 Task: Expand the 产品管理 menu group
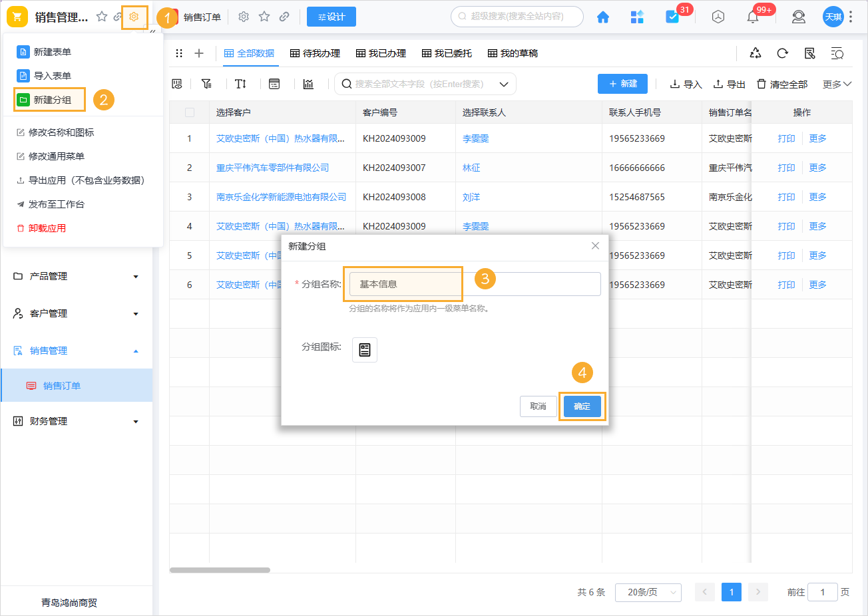(x=76, y=276)
